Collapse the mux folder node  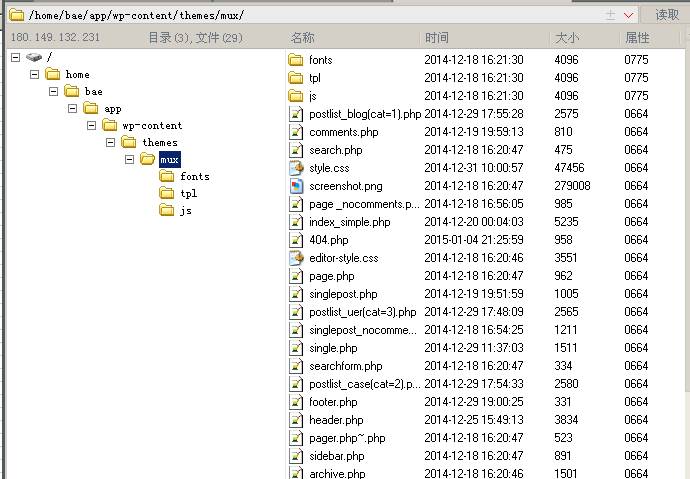tap(129, 160)
